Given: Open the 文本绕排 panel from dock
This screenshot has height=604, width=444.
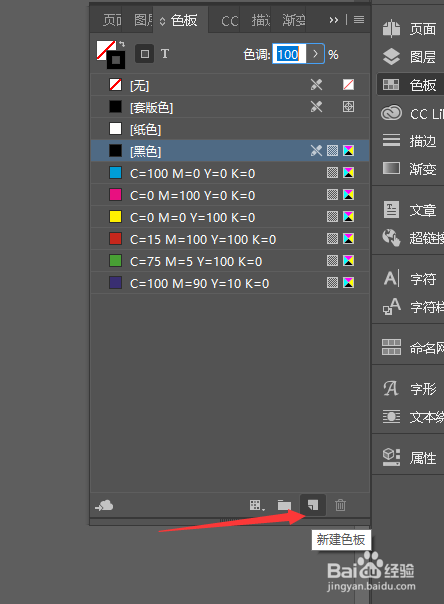Looking at the screenshot, I should click(x=411, y=416).
